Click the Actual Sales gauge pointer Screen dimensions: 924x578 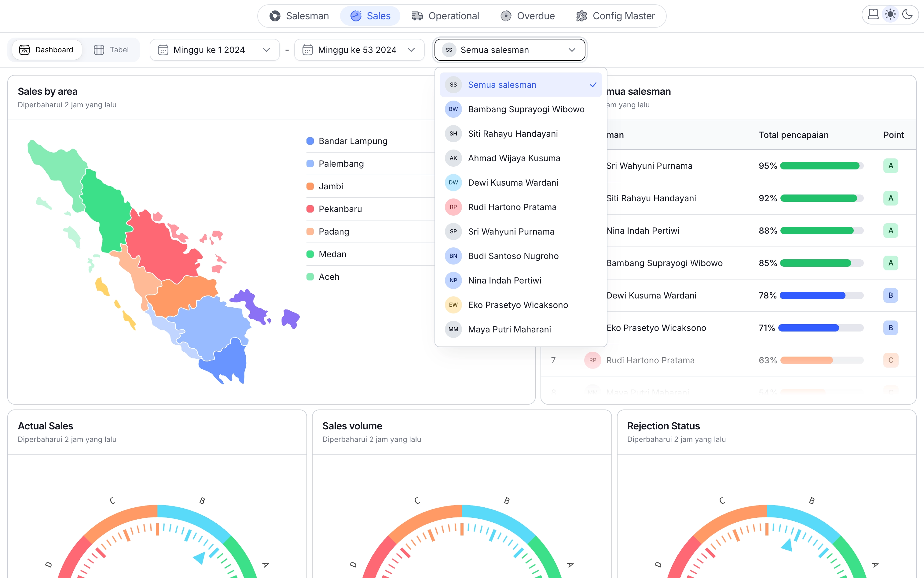tap(200, 558)
